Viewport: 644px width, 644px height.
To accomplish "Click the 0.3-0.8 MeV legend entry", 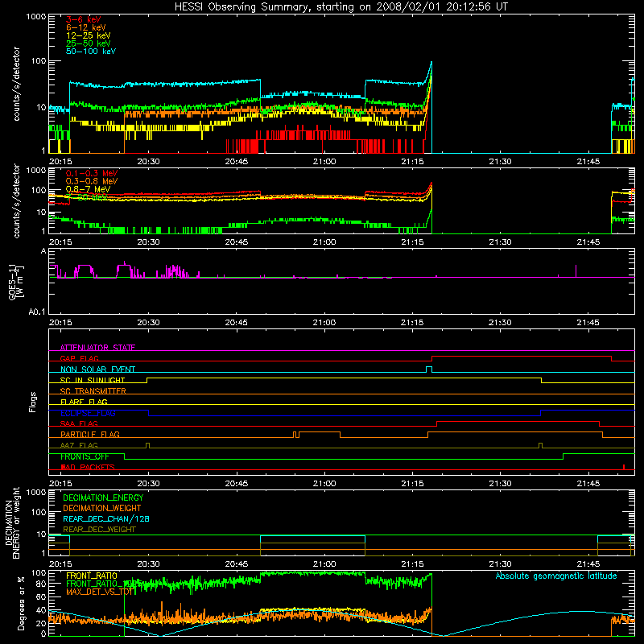I will 92,181.
